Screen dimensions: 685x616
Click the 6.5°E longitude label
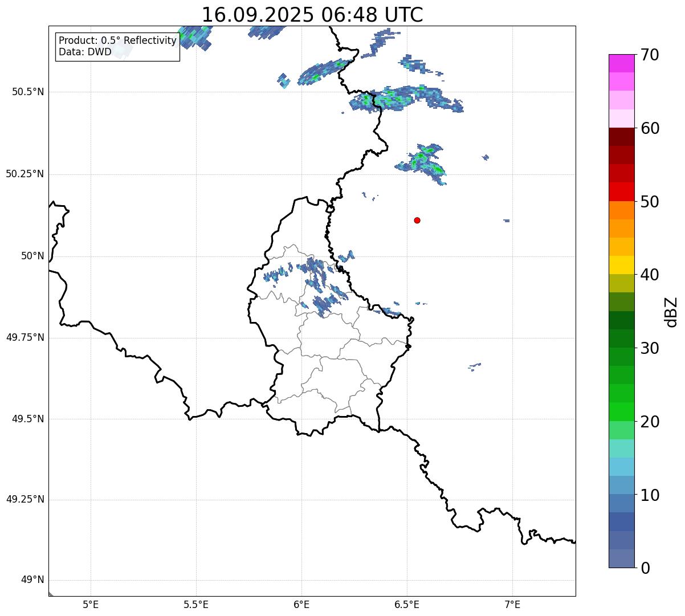click(x=407, y=604)
